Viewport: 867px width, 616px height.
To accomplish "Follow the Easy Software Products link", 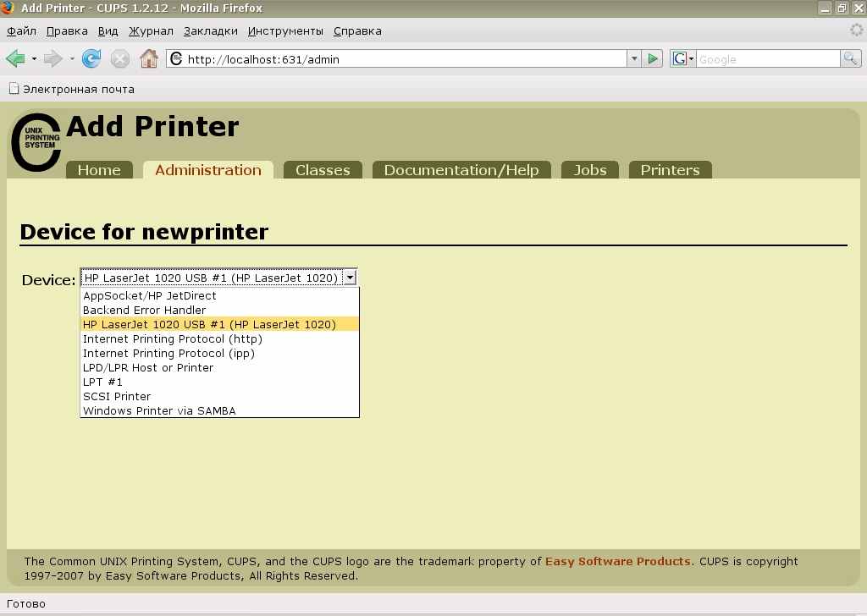I will (x=617, y=561).
